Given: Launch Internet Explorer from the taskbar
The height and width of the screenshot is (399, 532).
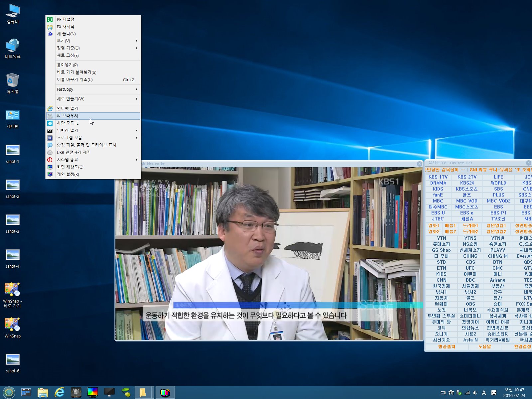Looking at the screenshot, I should click(x=60, y=392).
